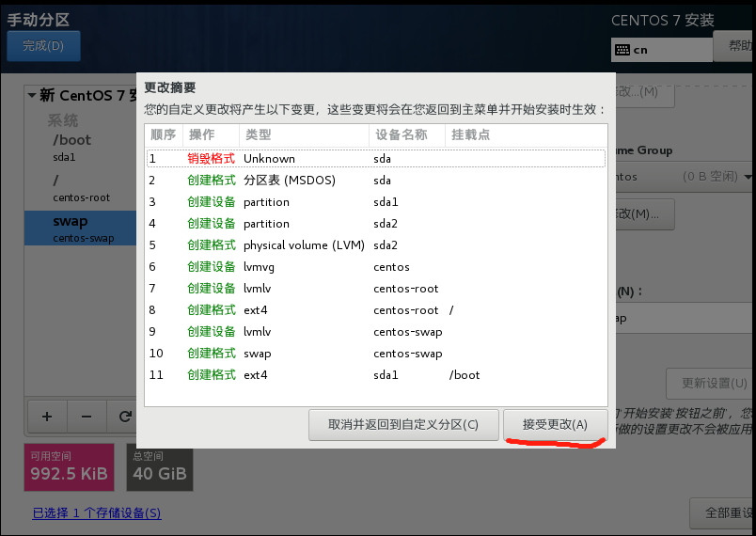Click the minus remove mount point icon
Screen dimensions: 756x536
click(x=87, y=417)
